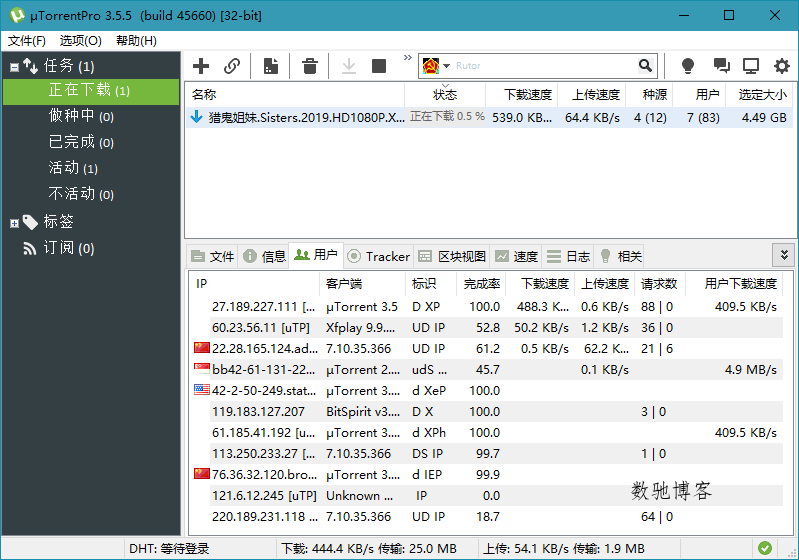Click green network status check icon
Image resolution: width=799 pixels, height=560 pixels.
tap(765, 548)
